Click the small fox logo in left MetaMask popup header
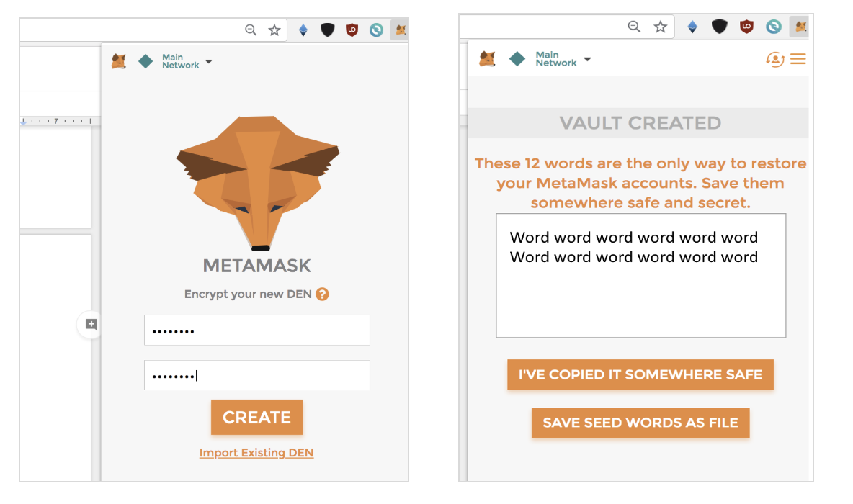 tap(119, 61)
